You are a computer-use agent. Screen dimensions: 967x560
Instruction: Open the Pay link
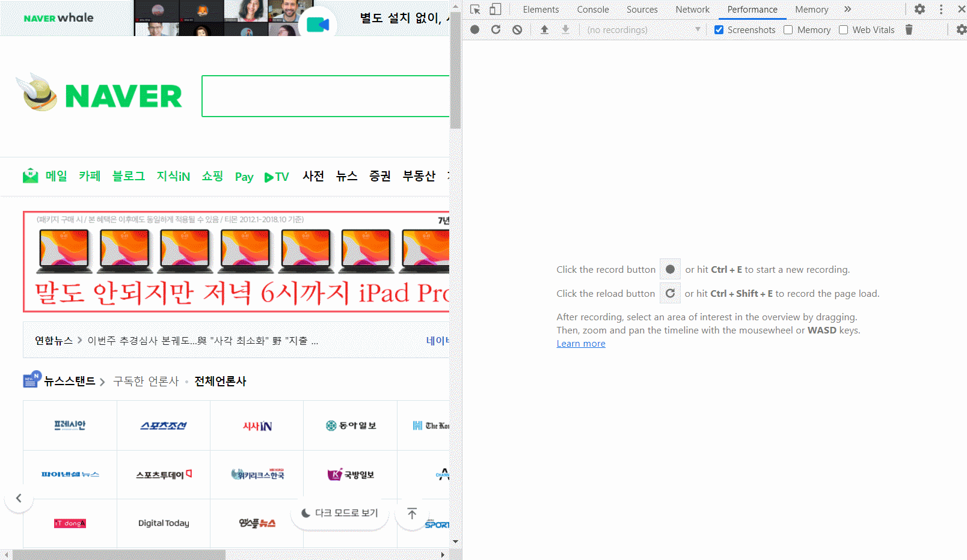244,177
